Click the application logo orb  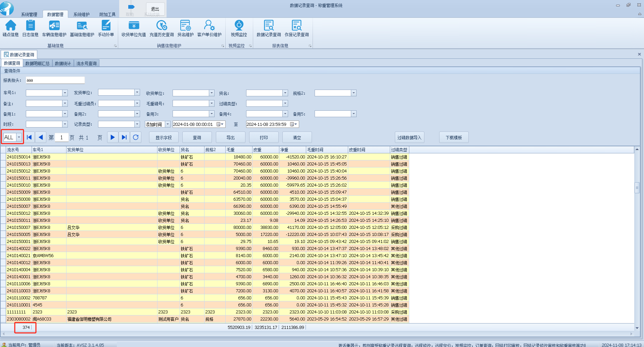pyautogui.click(x=7, y=8)
